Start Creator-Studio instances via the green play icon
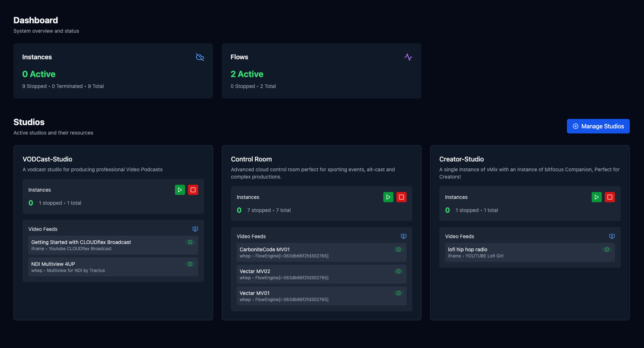644x348 pixels. click(x=597, y=197)
